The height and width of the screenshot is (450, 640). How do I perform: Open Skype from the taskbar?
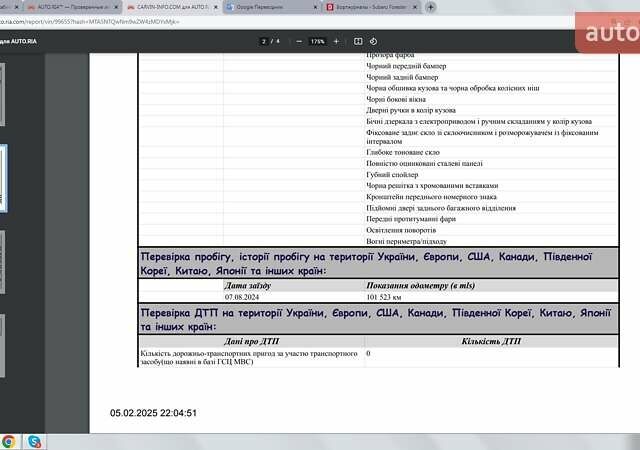pos(34,441)
